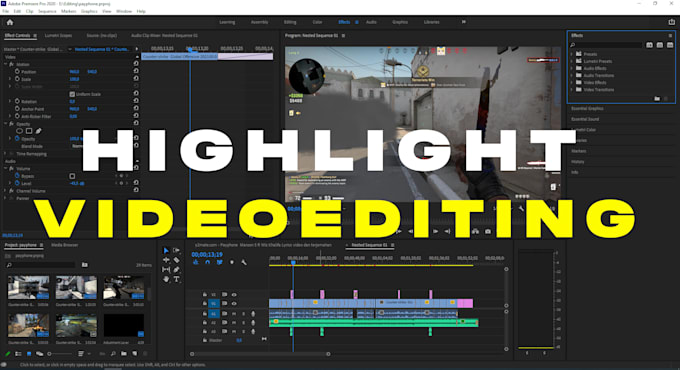The width and height of the screenshot is (680, 370).
Task: Toggle Linked Selection in timeline
Action: click(219, 262)
